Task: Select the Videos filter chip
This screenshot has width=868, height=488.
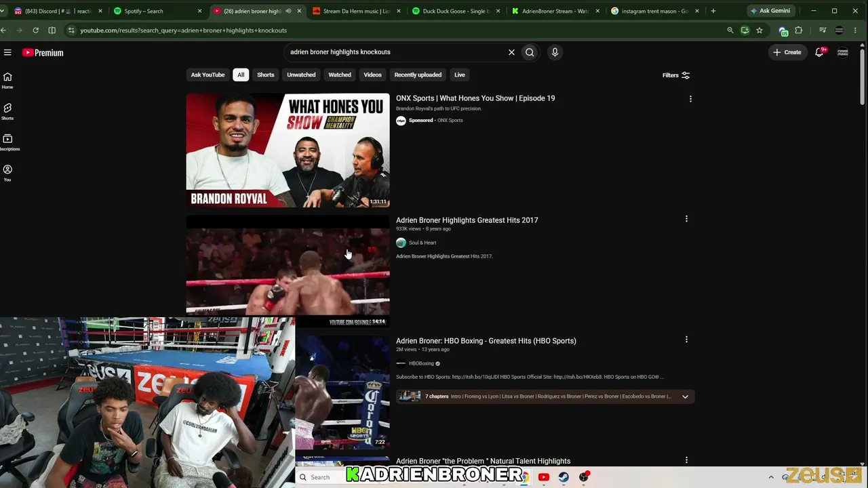Action: [x=372, y=75]
